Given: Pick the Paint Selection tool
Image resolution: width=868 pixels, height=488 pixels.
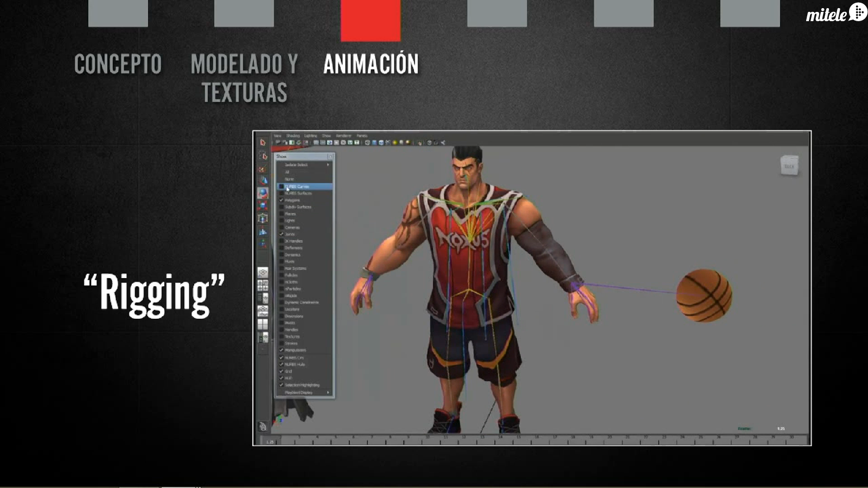Looking at the screenshot, I should click(263, 169).
